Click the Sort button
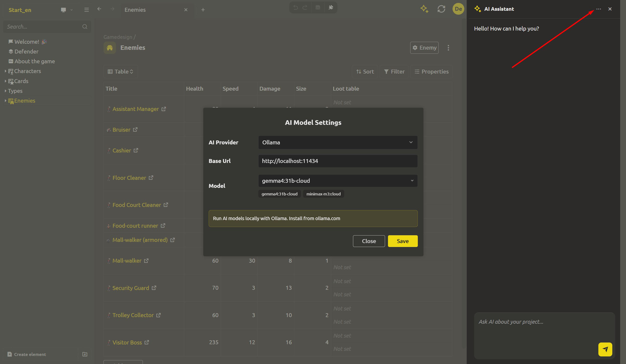Viewport: 626px width, 364px height. (x=365, y=72)
